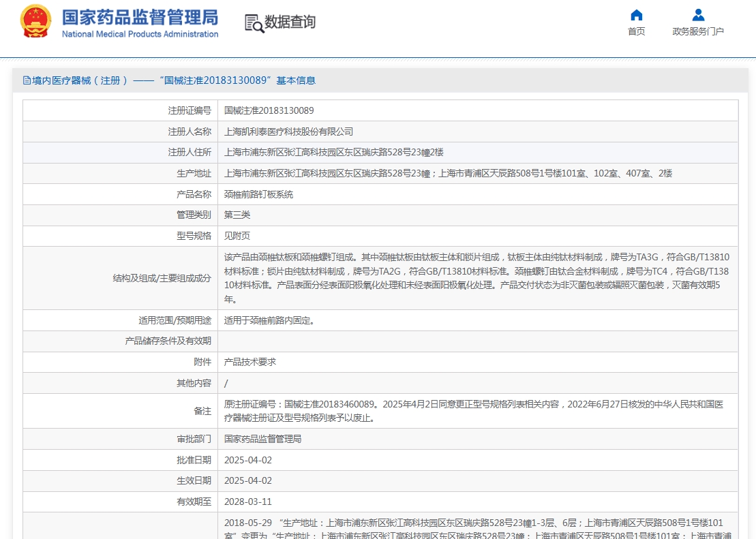Click the 2018-05-29 change record text
Image resolution: width=756 pixels, height=539 pixels.
(477, 528)
